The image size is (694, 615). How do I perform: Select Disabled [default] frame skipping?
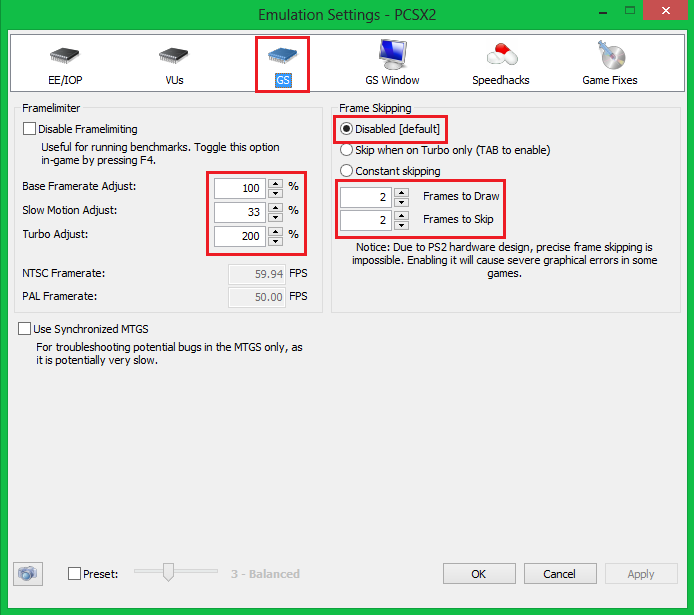(x=346, y=129)
